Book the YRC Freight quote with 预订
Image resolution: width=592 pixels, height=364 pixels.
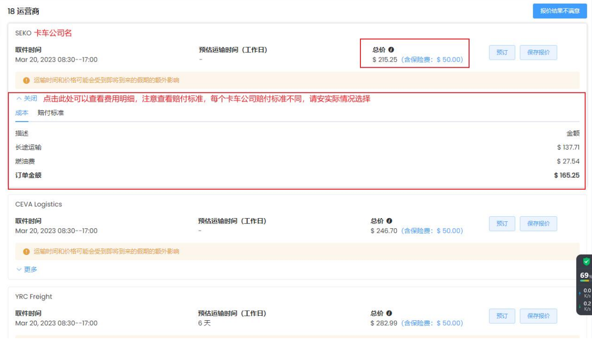502,316
